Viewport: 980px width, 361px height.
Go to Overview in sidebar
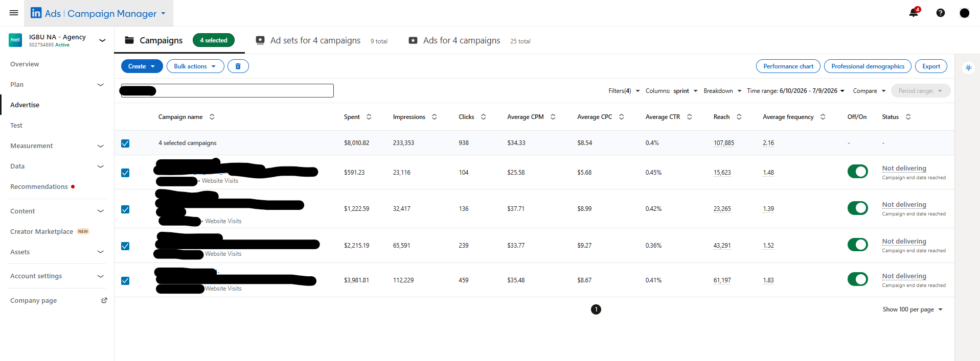point(25,64)
